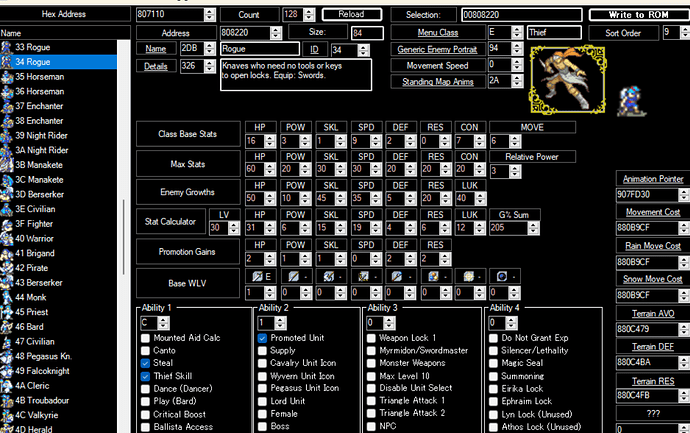Step the Count 128 spinner

coord(309,15)
